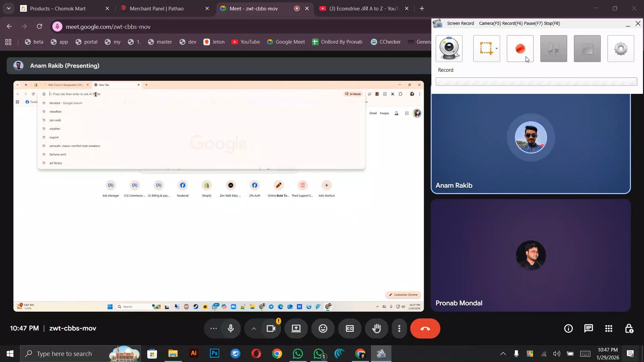
Task: Open the Activities grid icon
Action: (608, 328)
